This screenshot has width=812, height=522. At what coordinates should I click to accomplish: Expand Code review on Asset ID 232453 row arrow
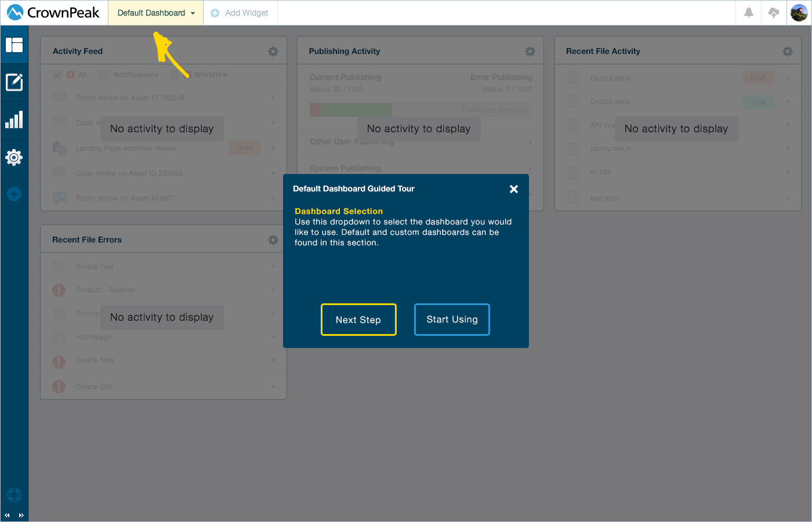(273, 173)
